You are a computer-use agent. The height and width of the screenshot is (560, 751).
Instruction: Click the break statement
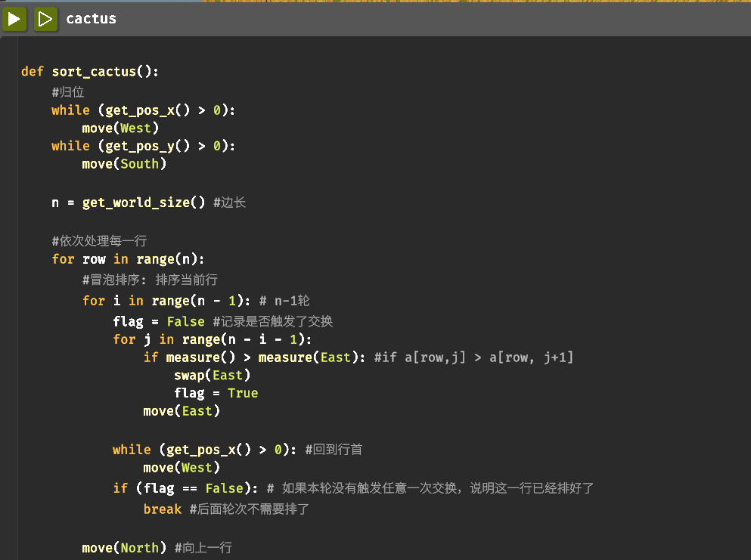[163, 509]
